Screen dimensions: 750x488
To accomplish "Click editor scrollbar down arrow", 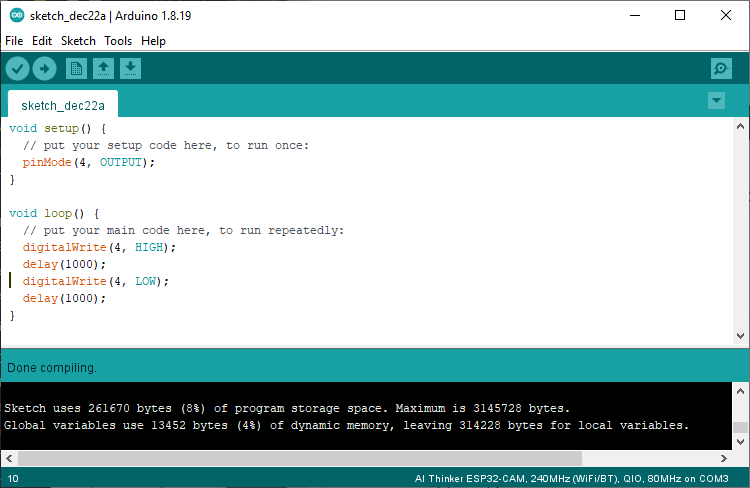I will click(x=740, y=335).
